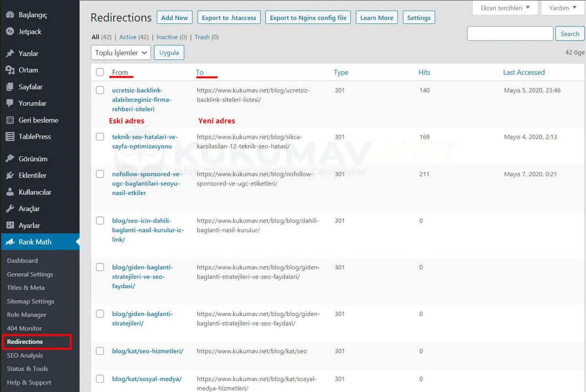Open General Settings submenu item
The width and height of the screenshot is (586, 392).
tap(30, 274)
